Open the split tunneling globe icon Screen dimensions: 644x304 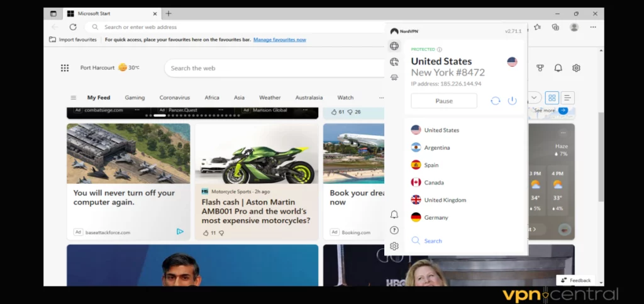[x=394, y=62]
